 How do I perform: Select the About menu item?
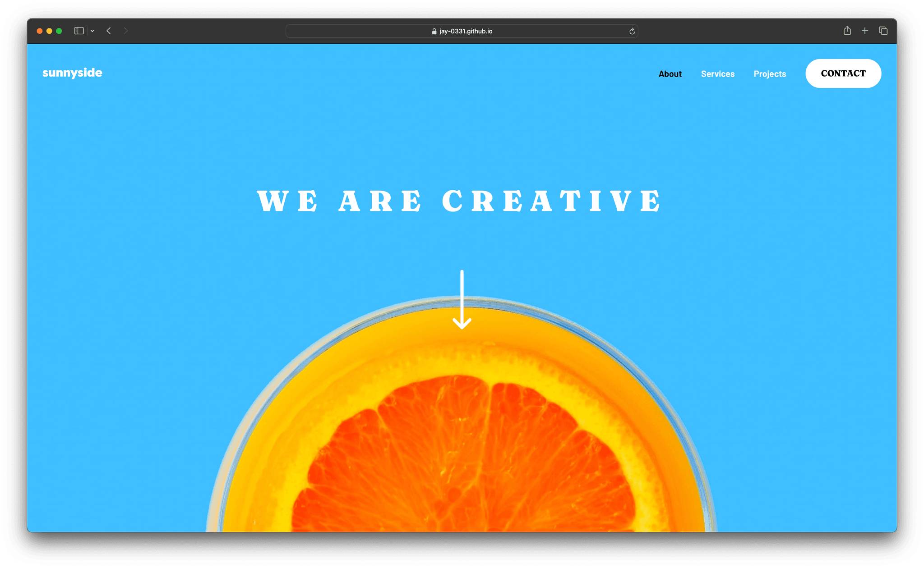pyautogui.click(x=670, y=73)
